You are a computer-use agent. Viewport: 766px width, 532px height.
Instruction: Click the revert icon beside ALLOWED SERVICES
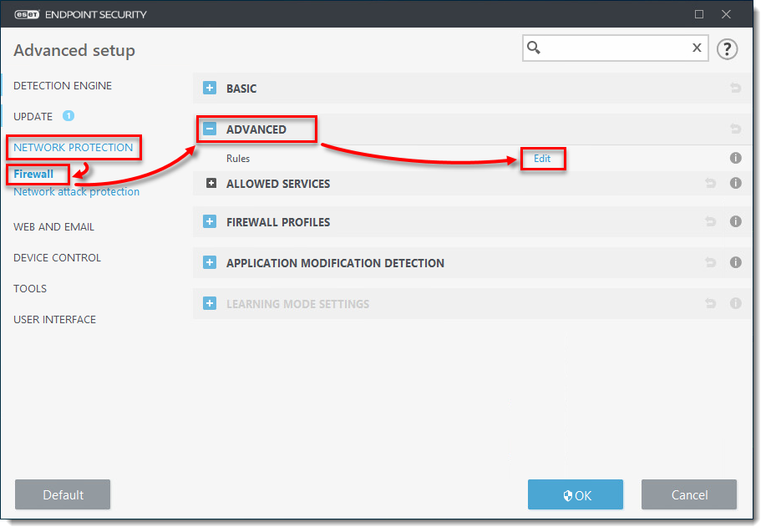pos(711,183)
